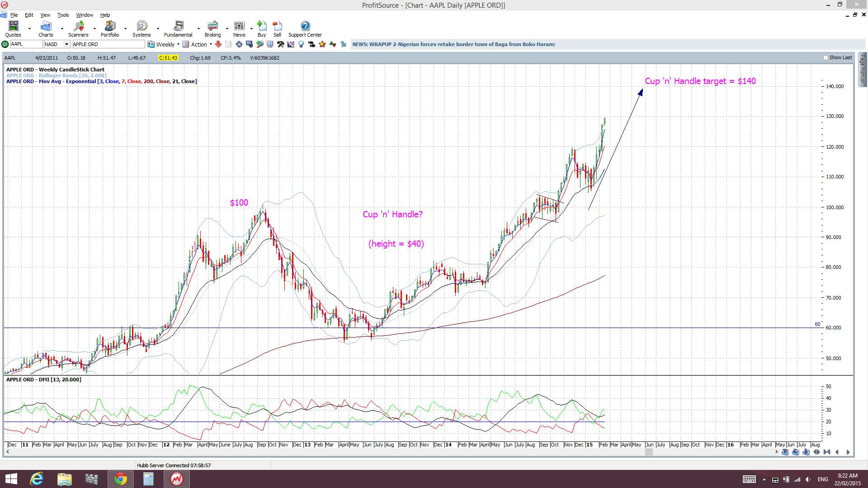The width and height of the screenshot is (868, 488).
Task: Click the crosshair target icon
Action: click(x=239, y=44)
